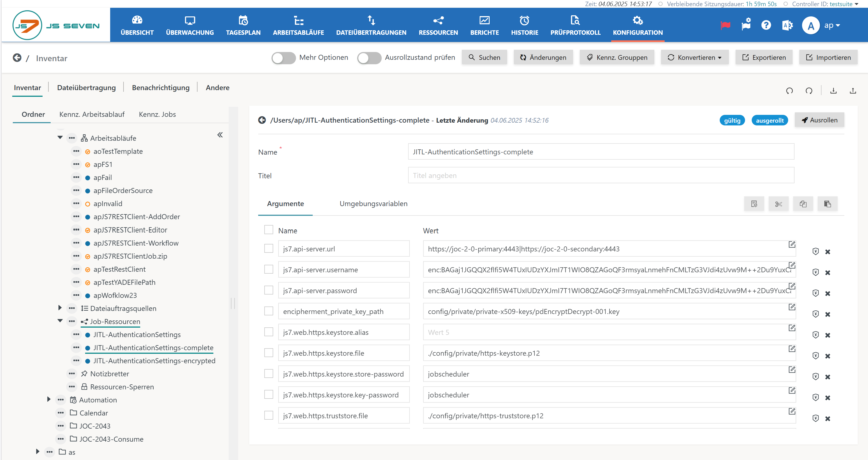The height and width of the screenshot is (460, 868).
Task: Click the Suchen button
Action: (484, 58)
